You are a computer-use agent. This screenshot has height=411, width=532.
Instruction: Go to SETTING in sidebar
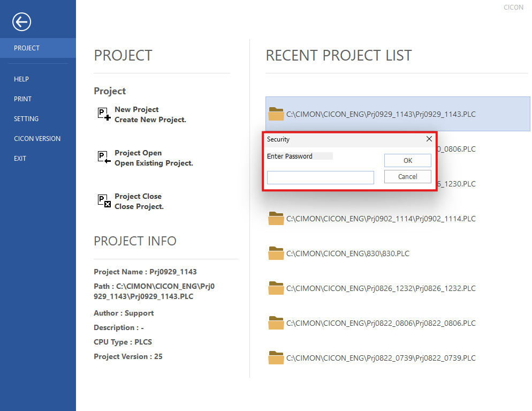click(26, 119)
